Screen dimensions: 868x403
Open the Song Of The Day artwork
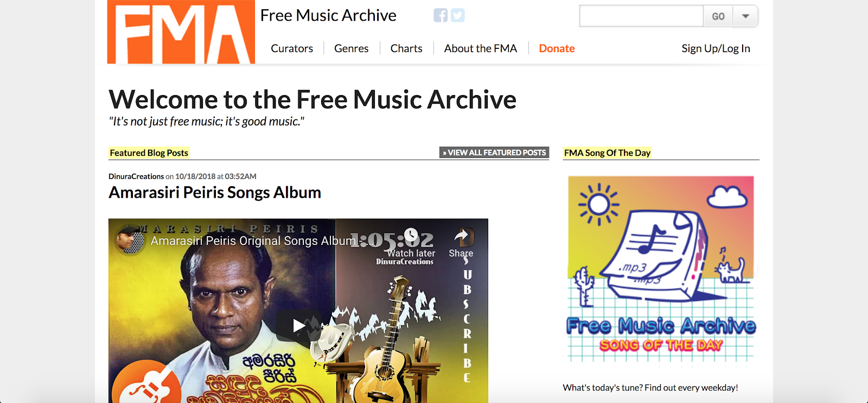pos(661,269)
